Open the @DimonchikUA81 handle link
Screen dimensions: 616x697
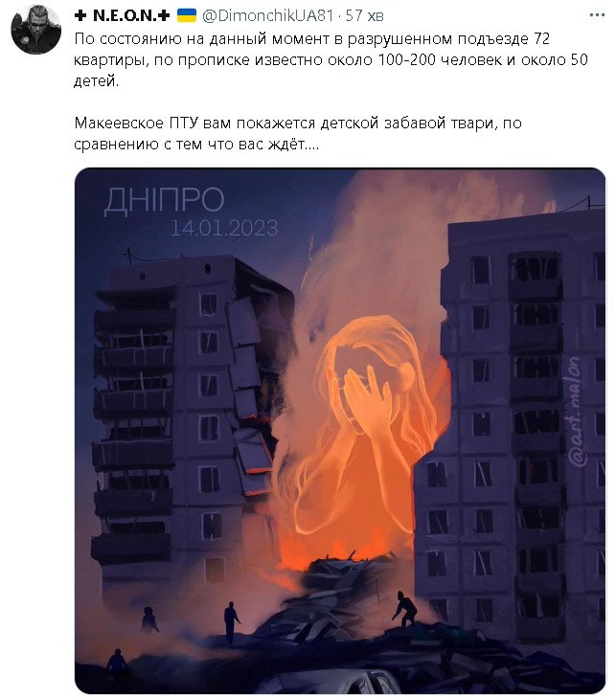tap(267, 16)
